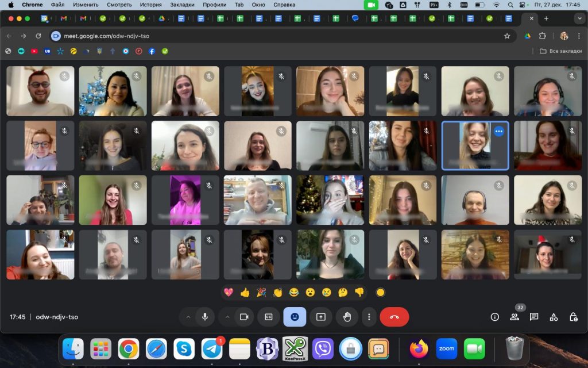This screenshot has height=368, width=588.
Task: Open the История menu in menu bar
Action: point(150,5)
